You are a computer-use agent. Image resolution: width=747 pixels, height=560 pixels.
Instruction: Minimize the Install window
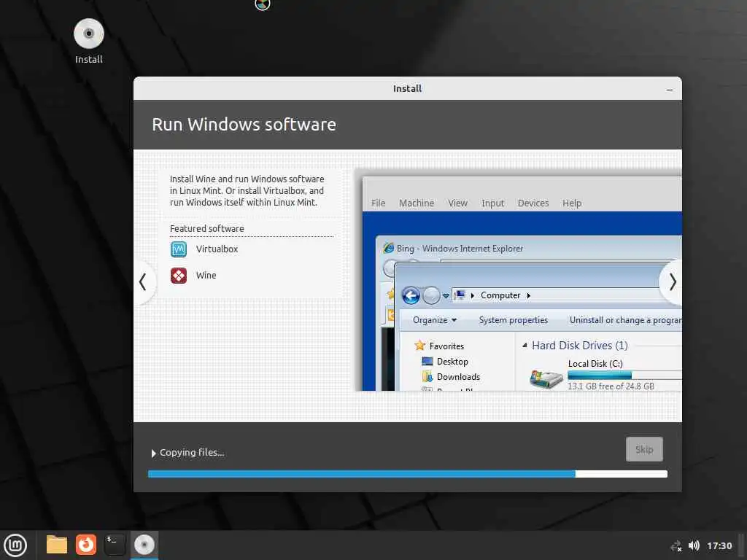click(x=670, y=89)
